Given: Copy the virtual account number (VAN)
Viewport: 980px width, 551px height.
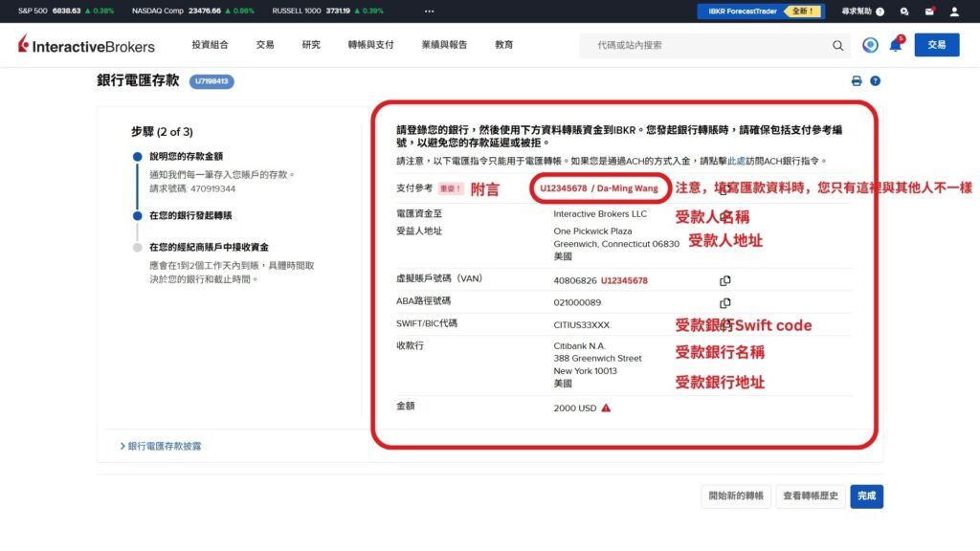Looking at the screenshot, I should pos(725,280).
